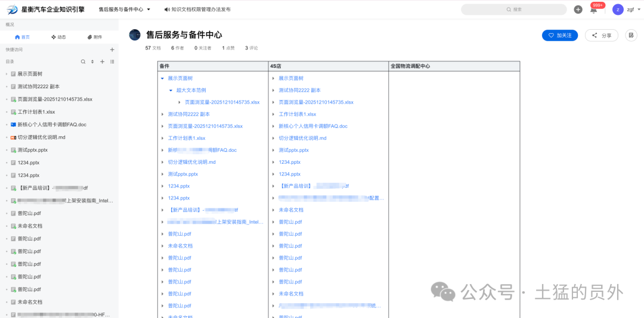Image resolution: width=644 pixels, height=318 pixels.
Task: Expand 工作计划表1.xlsx in 备件 column
Action: pos(163,138)
